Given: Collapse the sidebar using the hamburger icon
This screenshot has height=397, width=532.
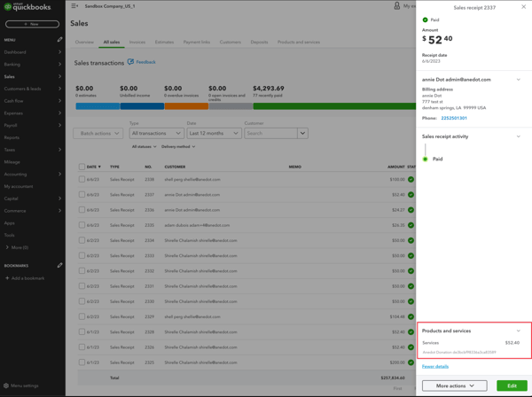Looking at the screenshot, I should (x=74, y=6).
